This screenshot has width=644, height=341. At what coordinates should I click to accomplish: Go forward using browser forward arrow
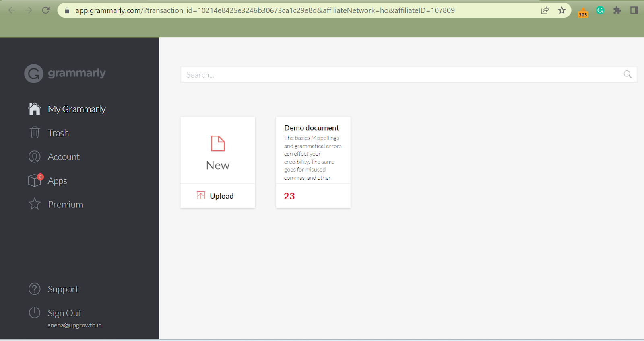tap(29, 10)
